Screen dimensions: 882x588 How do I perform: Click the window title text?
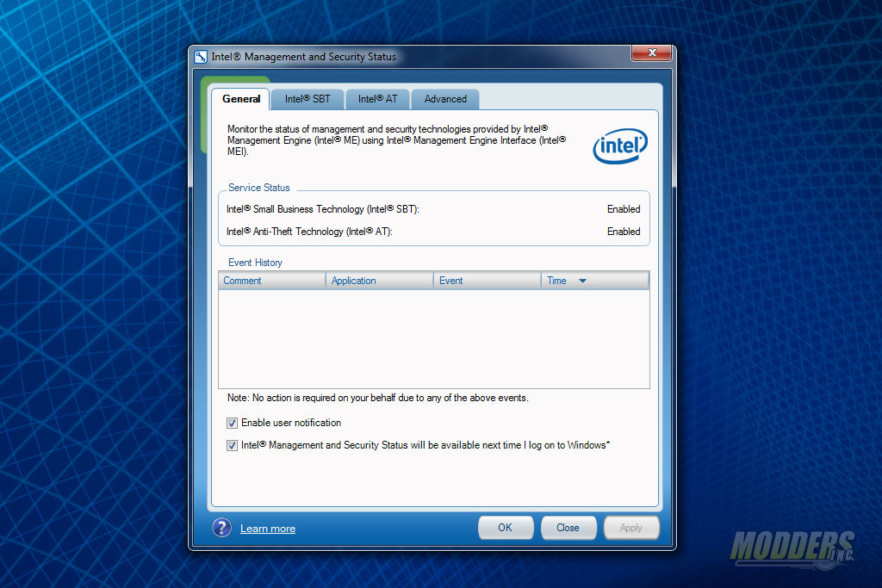click(304, 57)
